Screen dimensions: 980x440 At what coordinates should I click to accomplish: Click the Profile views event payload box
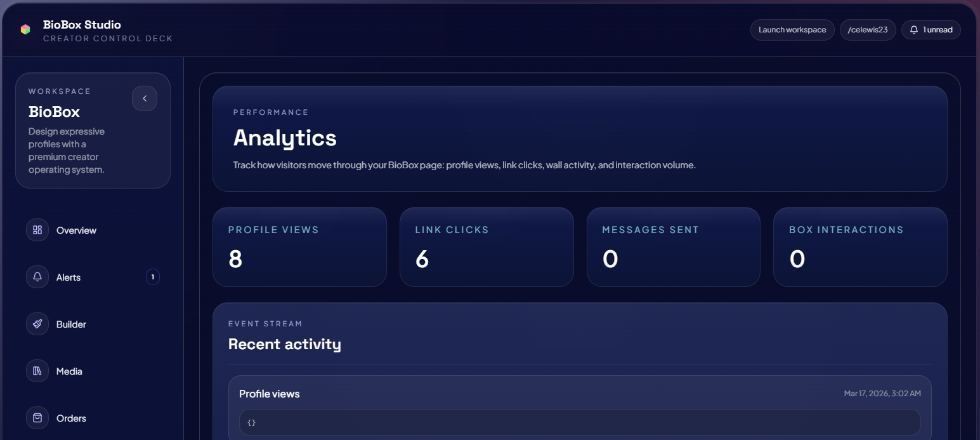tap(579, 422)
